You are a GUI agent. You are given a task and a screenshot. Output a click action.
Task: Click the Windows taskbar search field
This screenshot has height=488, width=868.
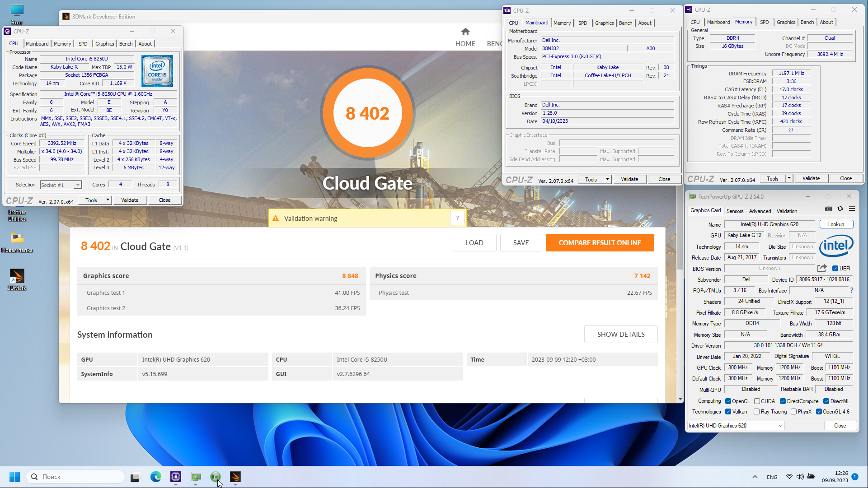click(x=75, y=477)
